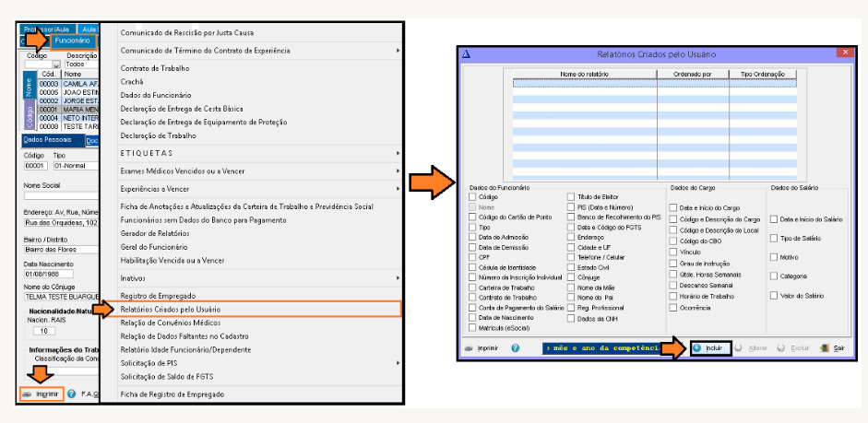Click the Sair button
868x423 pixels.
click(x=833, y=348)
